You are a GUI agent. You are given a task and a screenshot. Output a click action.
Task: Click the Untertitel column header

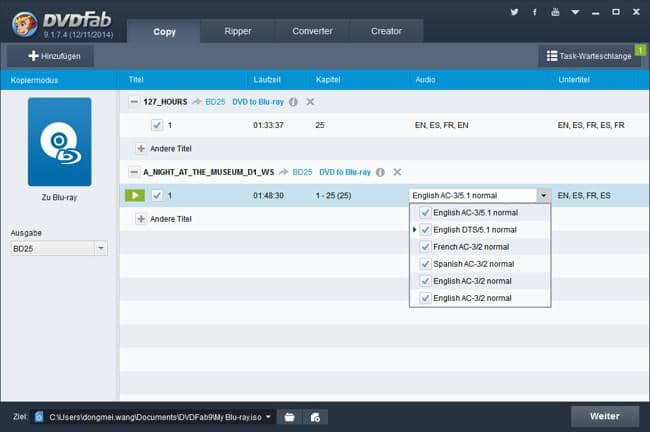(x=574, y=80)
